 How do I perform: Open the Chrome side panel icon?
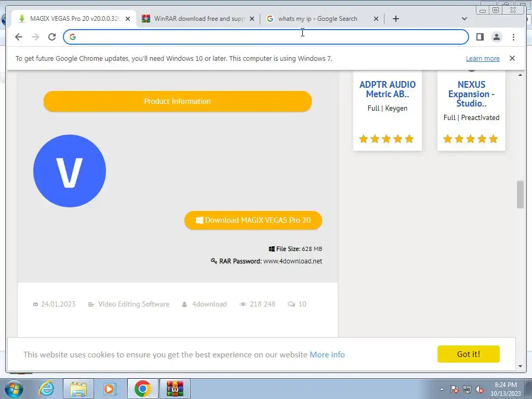point(480,37)
